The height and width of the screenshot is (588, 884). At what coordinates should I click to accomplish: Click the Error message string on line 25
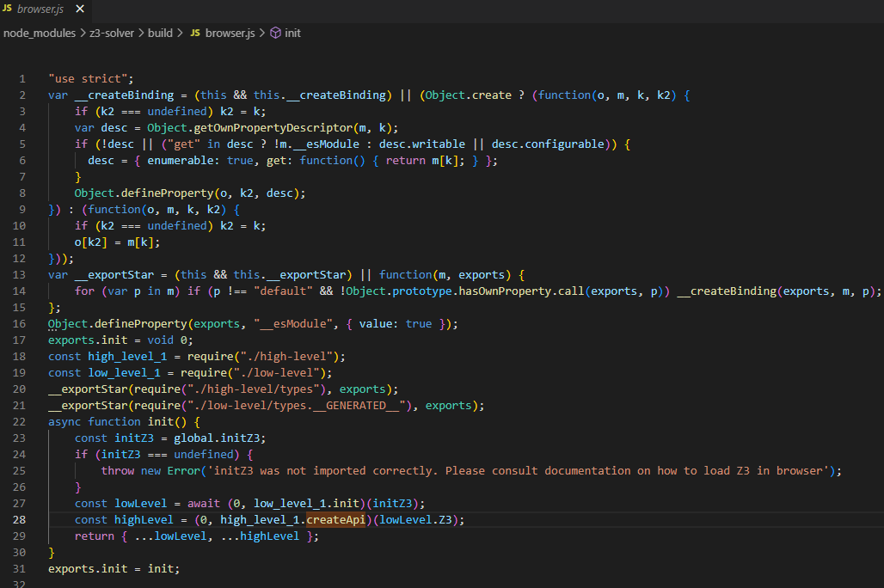point(519,471)
